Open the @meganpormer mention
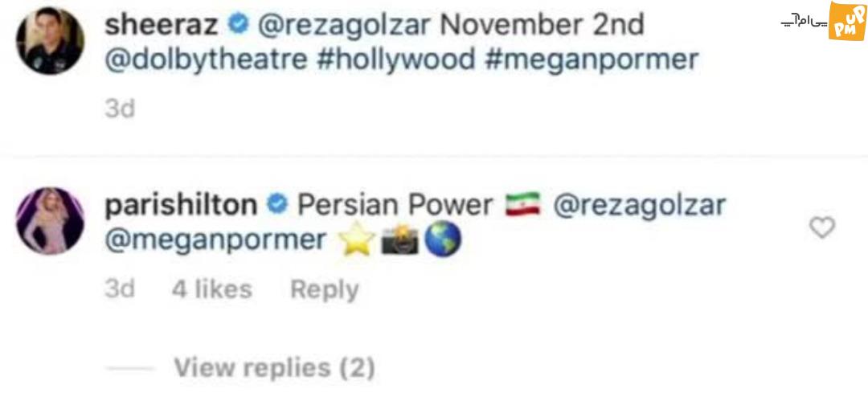This screenshot has width=868, height=393. tap(215, 240)
